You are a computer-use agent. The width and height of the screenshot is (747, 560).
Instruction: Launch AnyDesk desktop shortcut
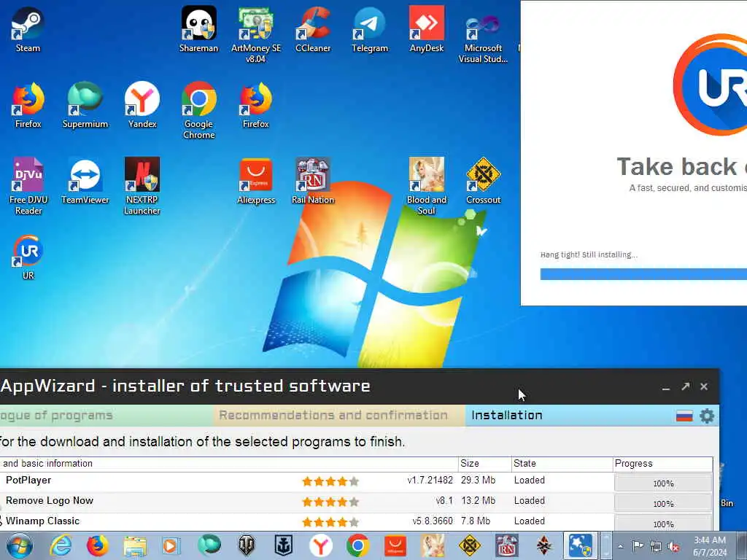(426, 29)
